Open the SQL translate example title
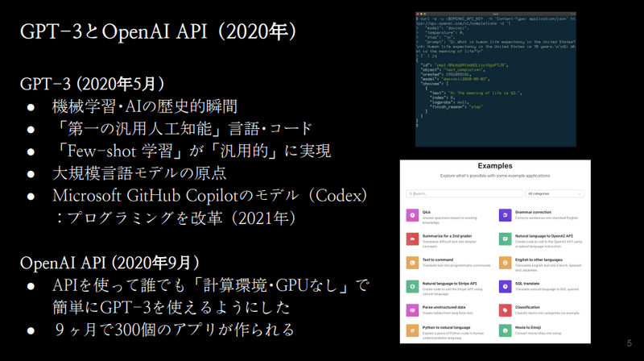 527,284
